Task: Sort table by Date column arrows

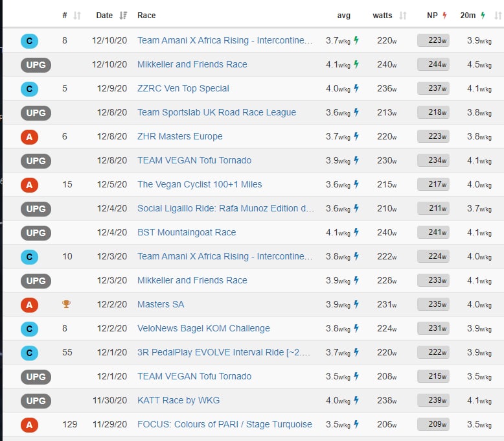Action: pos(123,16)
